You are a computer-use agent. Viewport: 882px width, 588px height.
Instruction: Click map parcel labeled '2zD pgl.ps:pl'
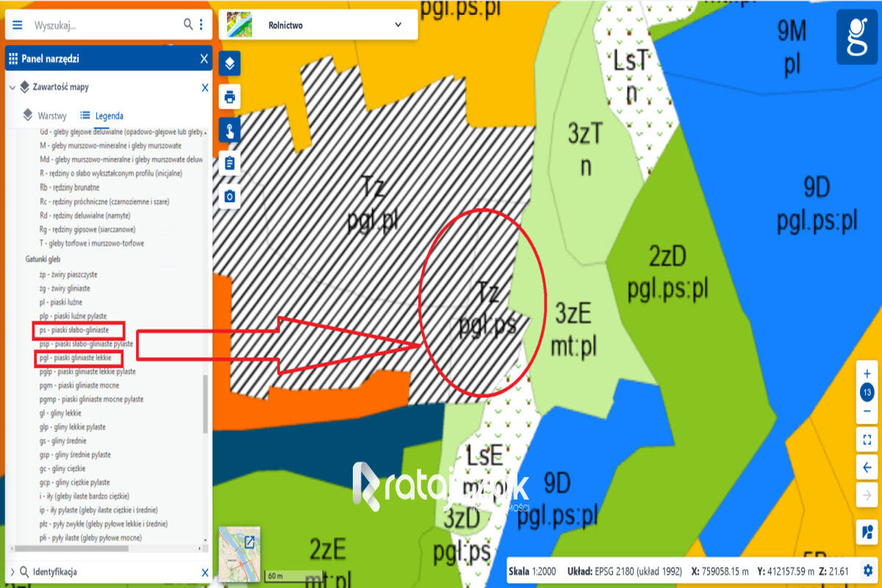667,273
